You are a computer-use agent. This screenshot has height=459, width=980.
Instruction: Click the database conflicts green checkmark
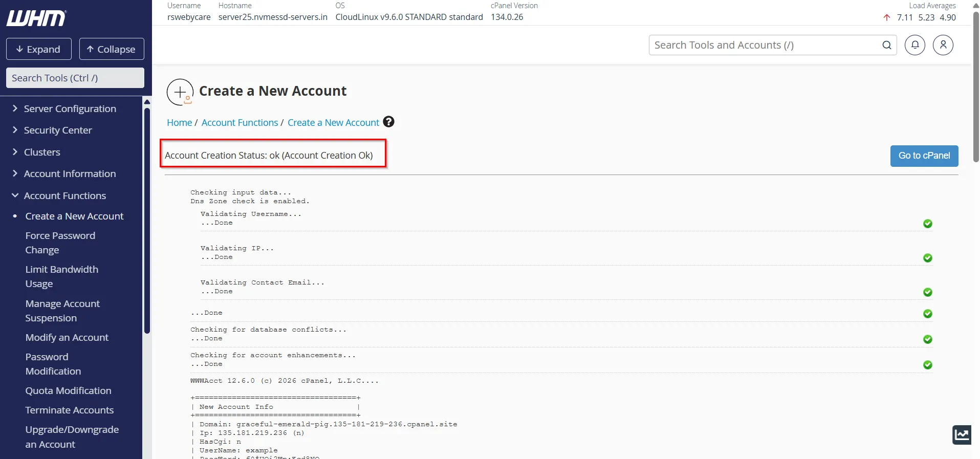(928, 339)
